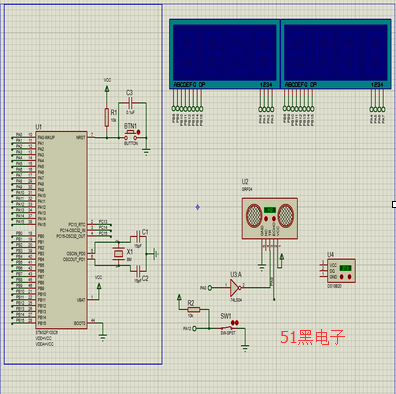Click the left display's ABCDEFG DP label
Image resolution: width=396 pixels, height=394 pixels.
(189, 85)
